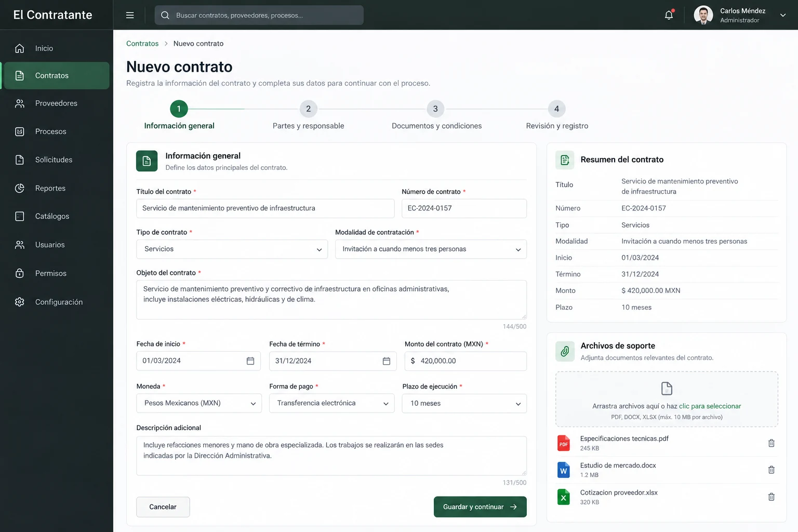Click the upload file icon in dropzone

point(667,389)
